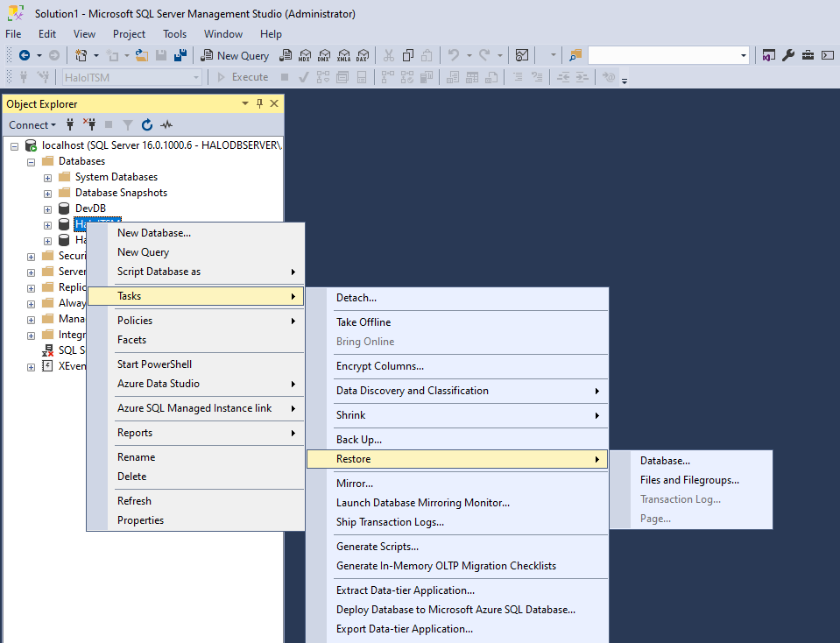Image resolution: width=840 pixels, height=643 pixels.
Task: Open the Connect dropdown in Object Explorer
Action: [x=32, y=125]
